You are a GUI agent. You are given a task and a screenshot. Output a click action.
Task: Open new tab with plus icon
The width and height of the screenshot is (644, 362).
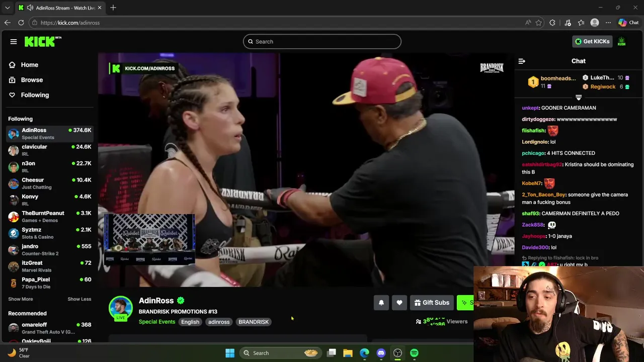click(113, 8)
